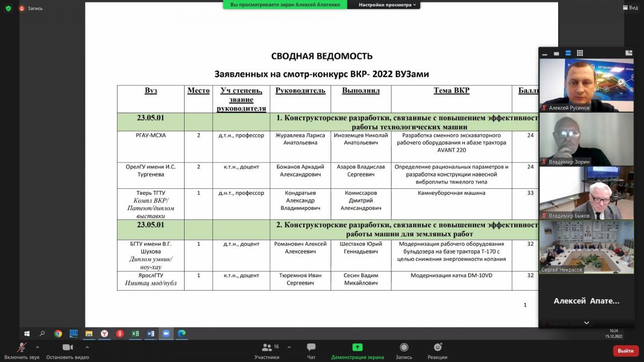Open Yandex Browser from the taskbar

click(x=104, y=334)
